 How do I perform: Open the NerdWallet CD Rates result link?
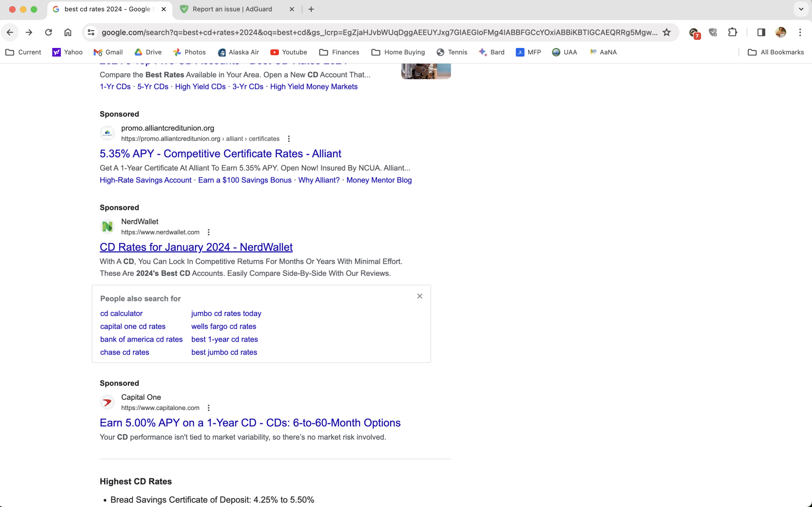196,247
